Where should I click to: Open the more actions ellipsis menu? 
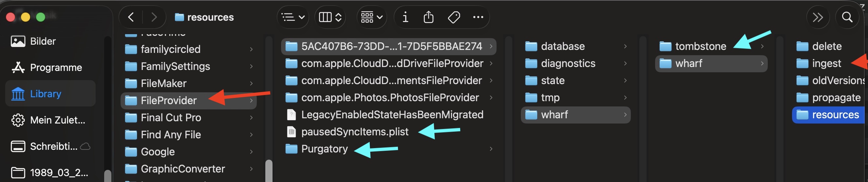(x=478, y=17)
